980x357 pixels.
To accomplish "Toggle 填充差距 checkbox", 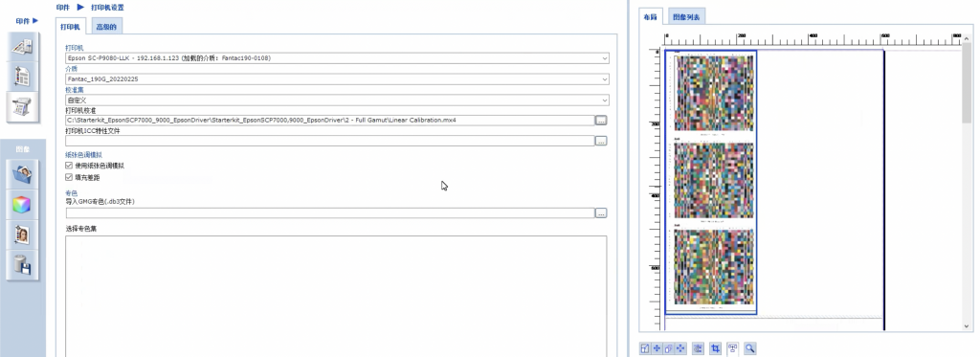I will 69,178.
